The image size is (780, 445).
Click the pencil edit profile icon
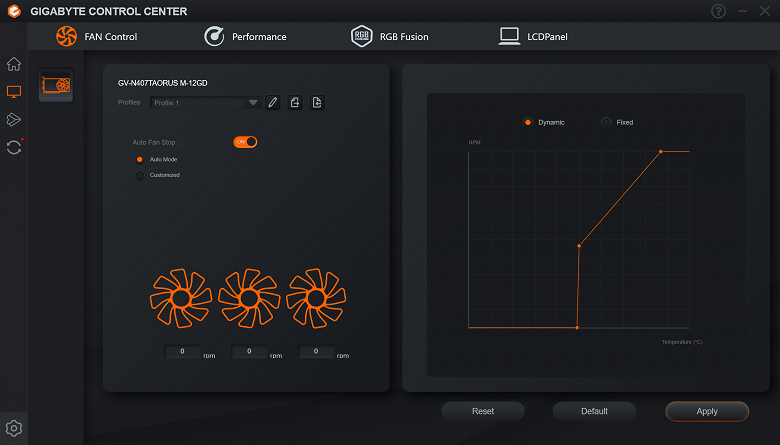[273, 102]
